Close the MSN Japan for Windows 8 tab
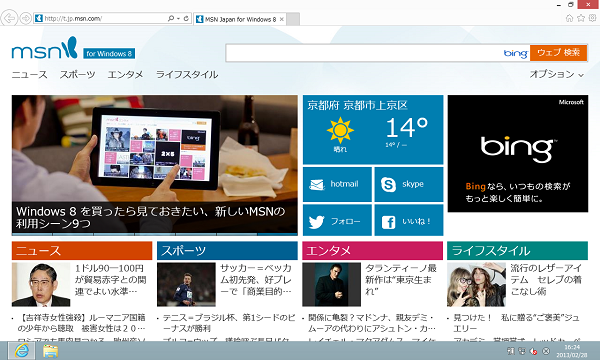Image resolution: width=600 pixels, height=360 pixels. [282, 19]
